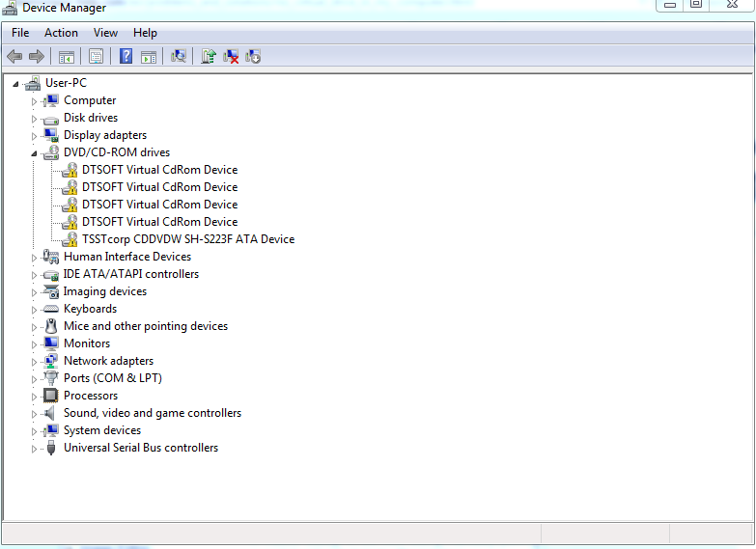
Task: Click the Universal Serial Bus plug icon
Action: (51, 448)
